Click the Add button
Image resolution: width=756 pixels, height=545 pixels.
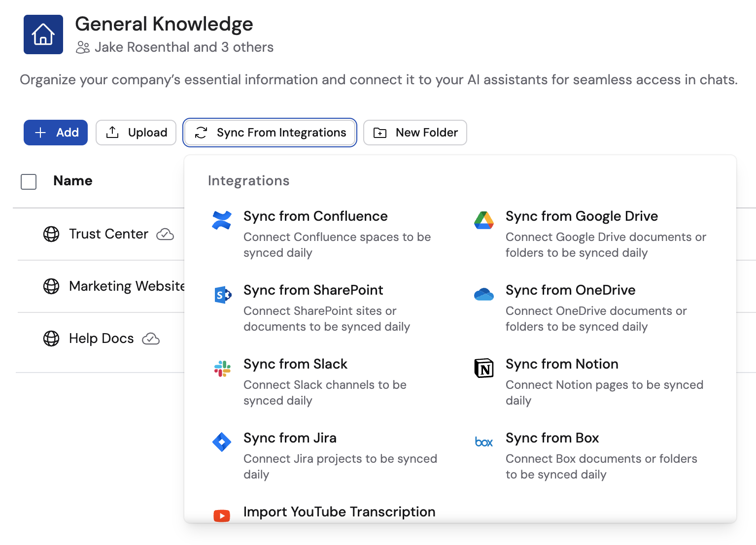(55, 132)
